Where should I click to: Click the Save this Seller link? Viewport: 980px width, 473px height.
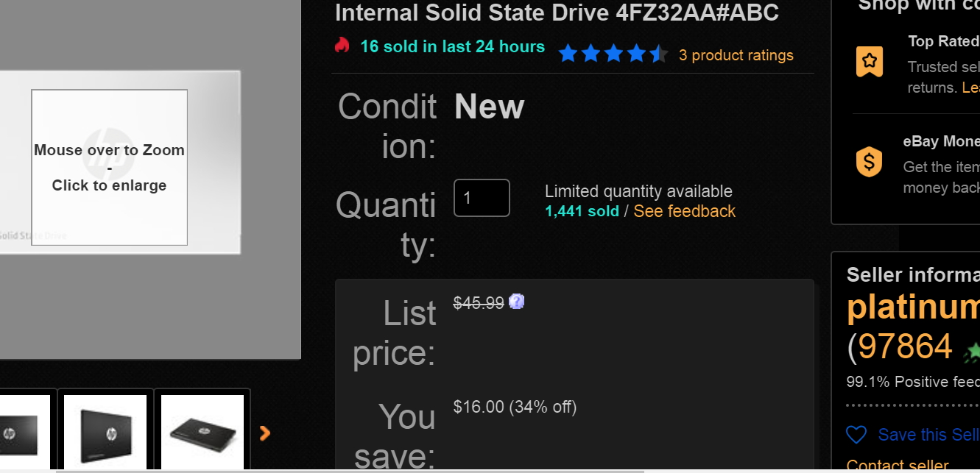(x=928, y=435)
